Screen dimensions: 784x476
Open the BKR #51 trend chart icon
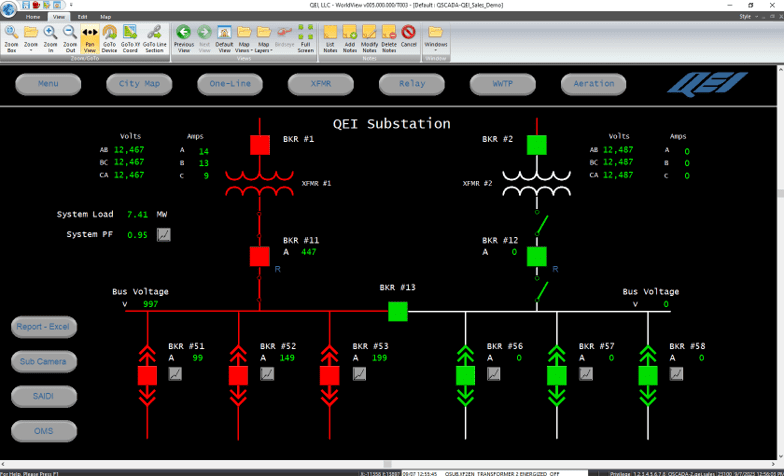[x=175, y=374]
